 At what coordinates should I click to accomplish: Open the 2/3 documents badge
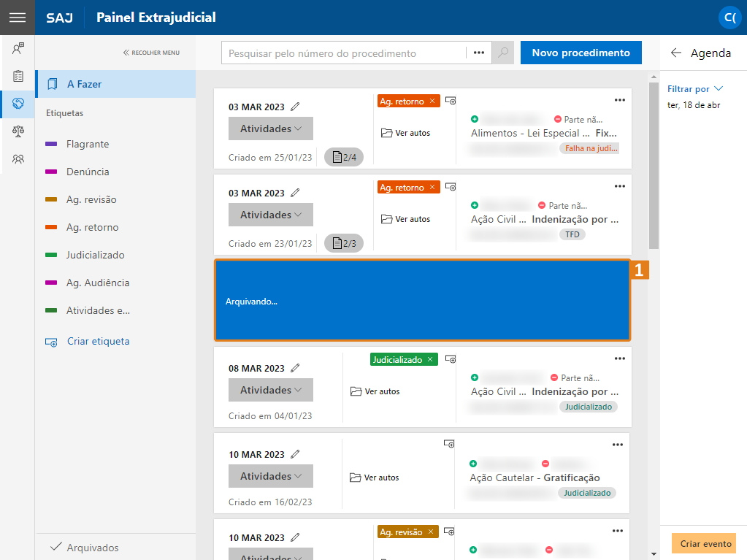pos(344,243)
